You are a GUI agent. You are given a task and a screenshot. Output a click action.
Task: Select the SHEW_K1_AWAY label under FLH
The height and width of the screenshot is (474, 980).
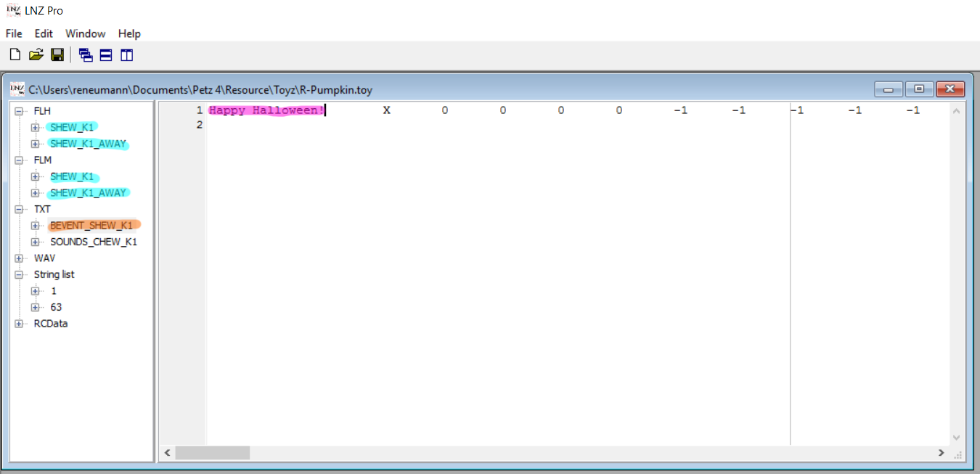(88, 144)
